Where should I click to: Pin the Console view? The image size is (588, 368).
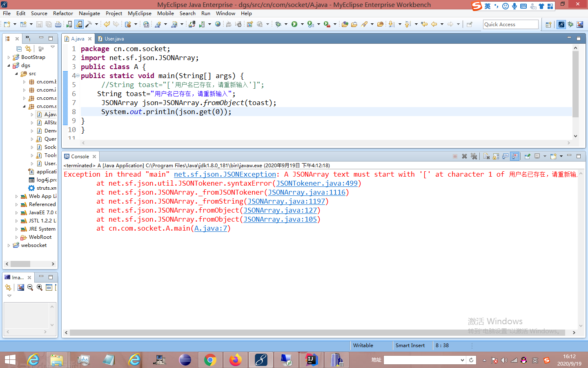[528, 156]
